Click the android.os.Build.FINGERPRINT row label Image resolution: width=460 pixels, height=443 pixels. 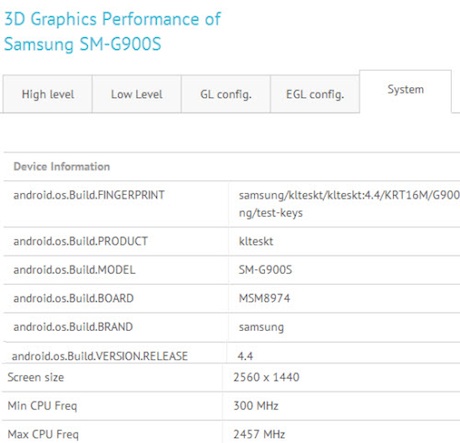(89, 195)
